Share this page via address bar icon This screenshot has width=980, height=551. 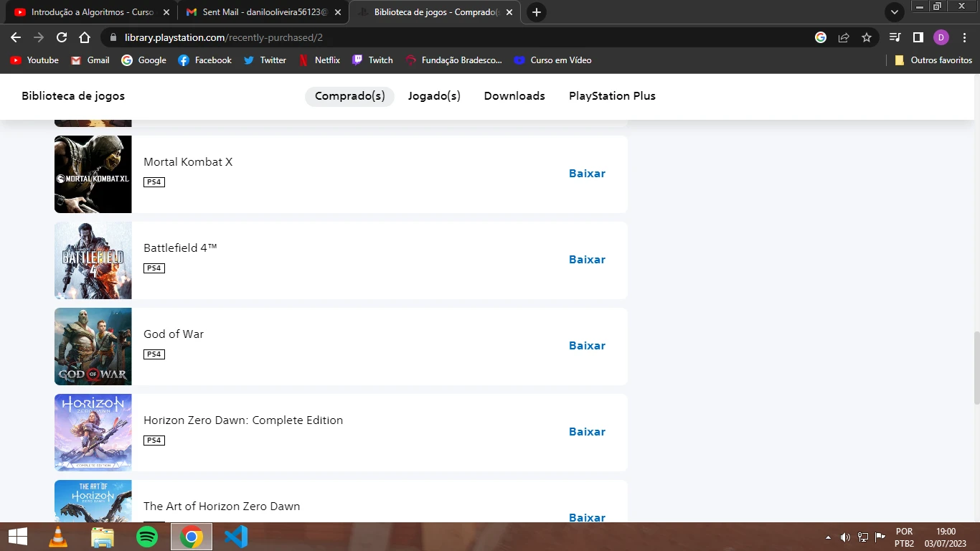(x=844, y=37)
